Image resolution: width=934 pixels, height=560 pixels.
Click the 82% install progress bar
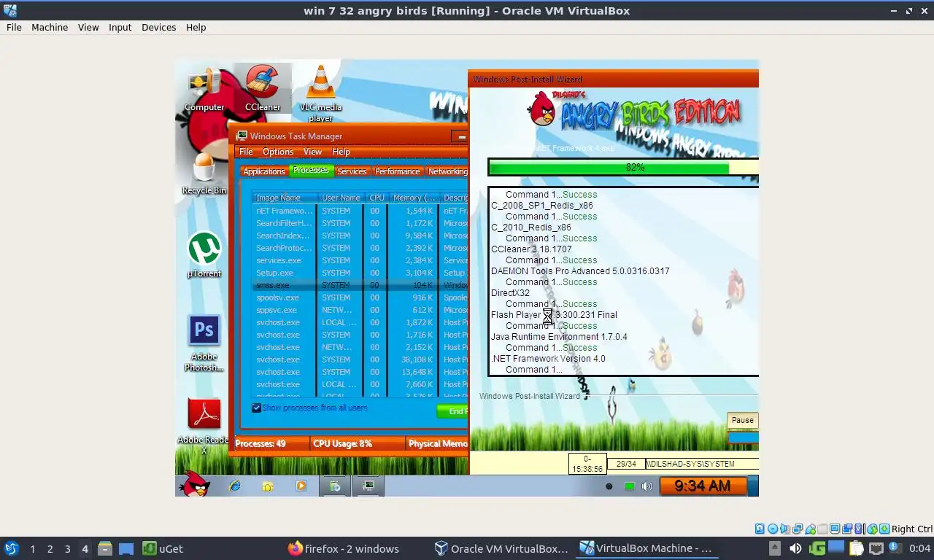pyautogui.click(x=624, y=167)
